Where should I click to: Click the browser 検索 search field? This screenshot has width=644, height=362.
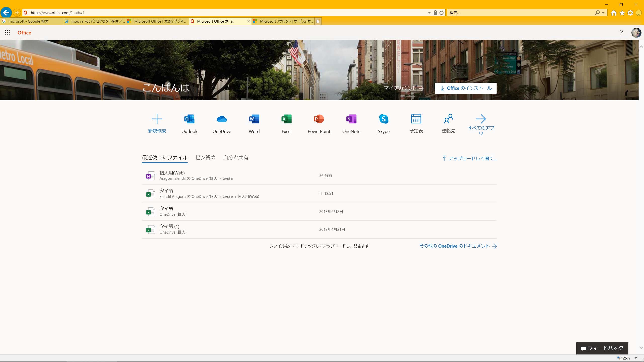521,13
